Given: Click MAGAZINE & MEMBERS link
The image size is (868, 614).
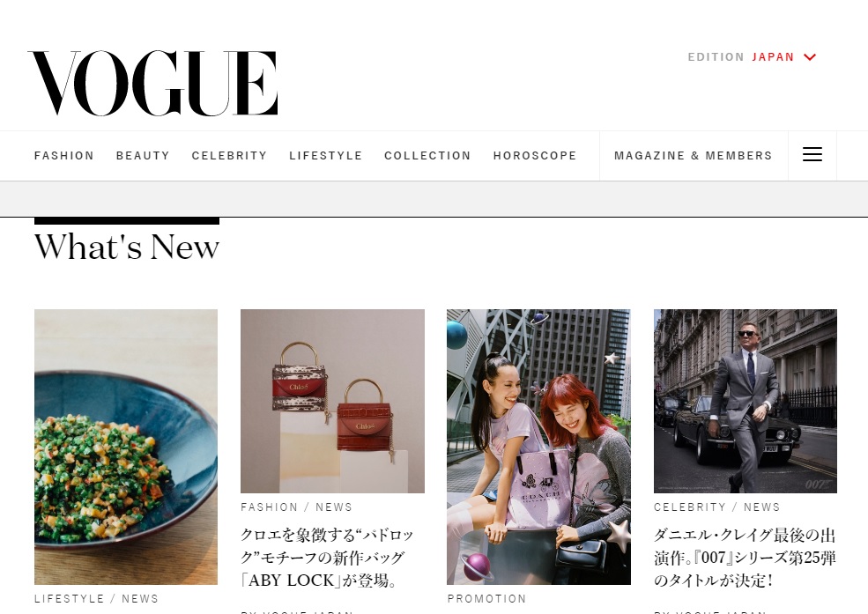Looking at the screenshot, I should pyautogui.click(x=693, y=156).
